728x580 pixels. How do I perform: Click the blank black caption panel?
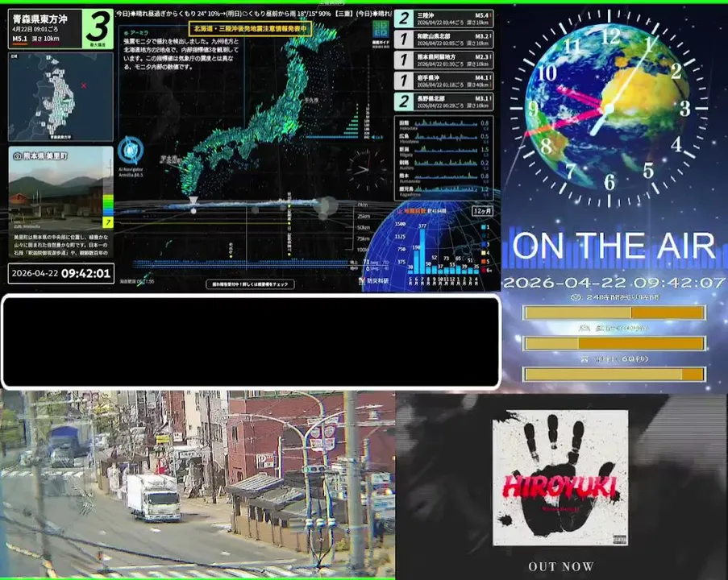pyautogui.click(x=252, y=342)
